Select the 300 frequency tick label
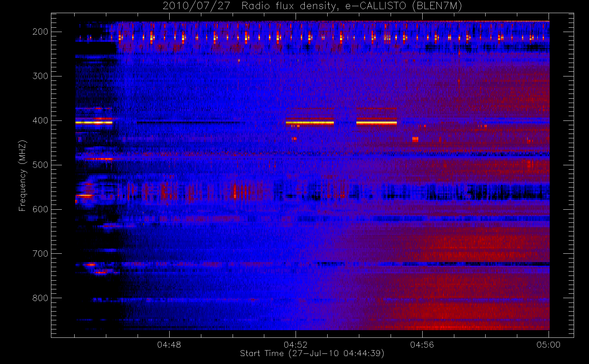The width and height of the screenshot is (589, 364). click(x=40, y=76)
